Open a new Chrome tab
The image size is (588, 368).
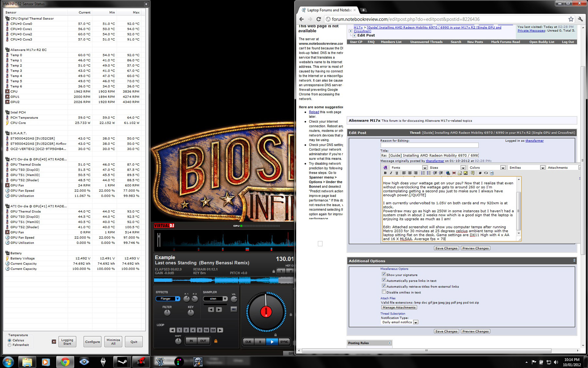(363, 10)
